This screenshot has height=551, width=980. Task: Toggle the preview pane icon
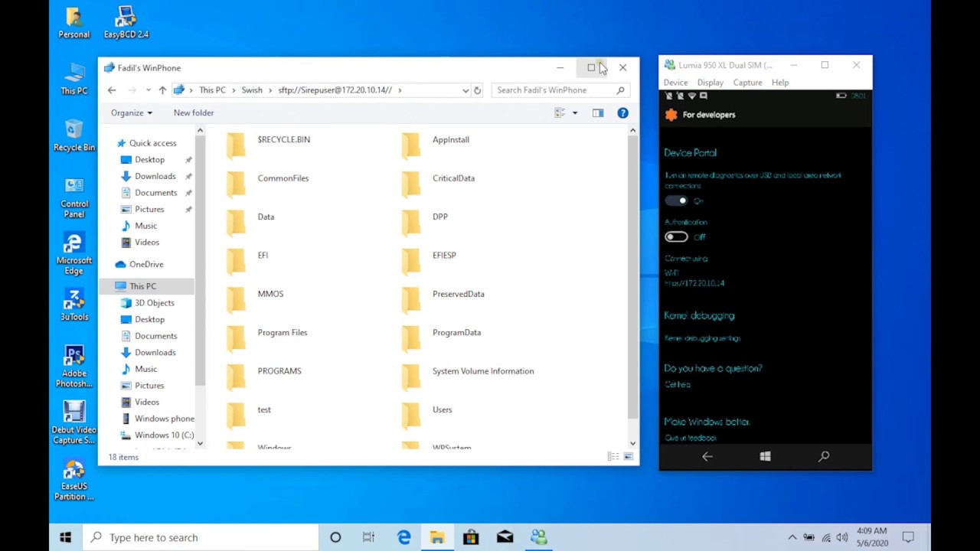[598, 113]
